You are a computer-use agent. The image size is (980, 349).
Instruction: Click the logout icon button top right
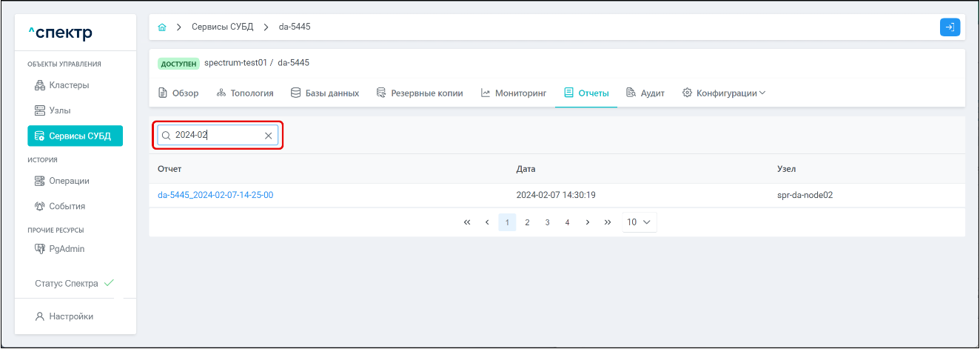pyautogui.click(x=950, y=27)
